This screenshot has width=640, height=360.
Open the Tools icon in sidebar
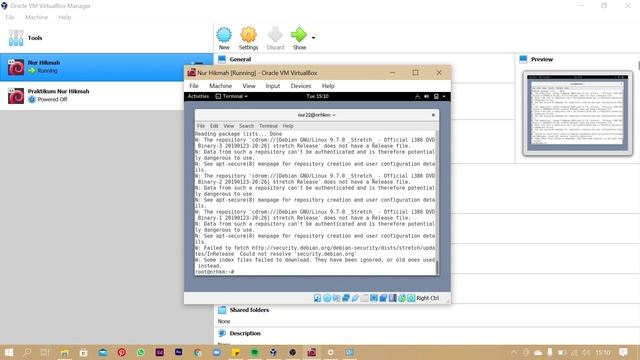[16, 38]
